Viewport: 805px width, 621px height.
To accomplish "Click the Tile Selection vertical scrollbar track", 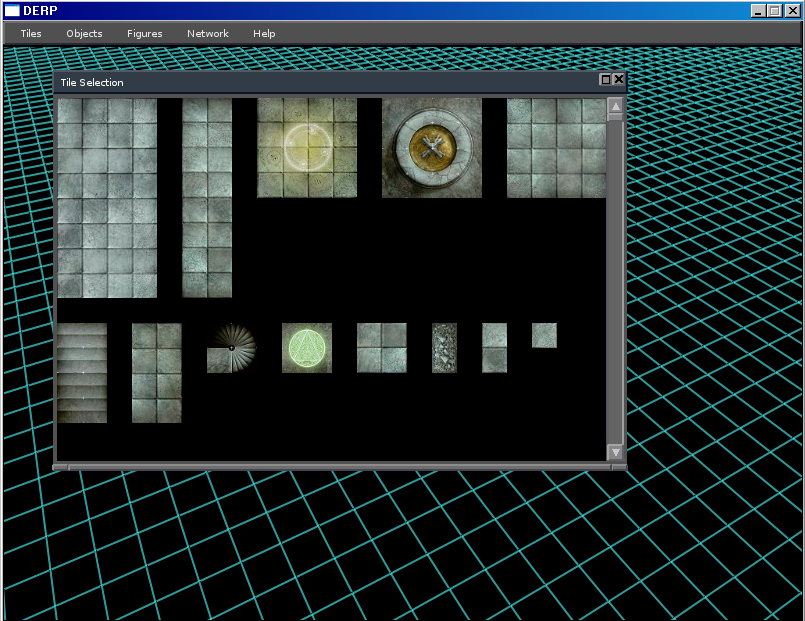I will (x=615, y=282).
